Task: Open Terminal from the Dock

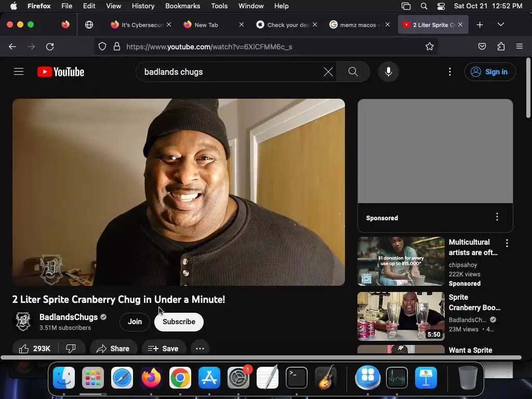Action: tap(297, 377)
